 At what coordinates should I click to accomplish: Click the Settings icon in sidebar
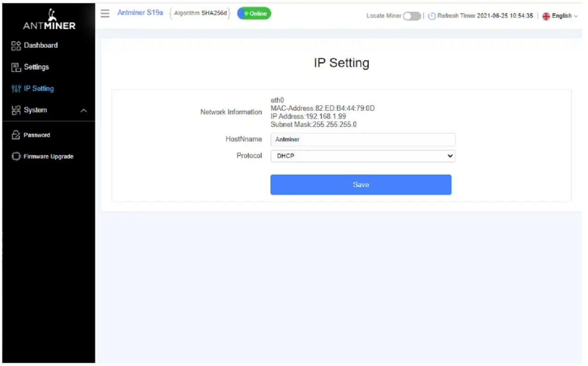tap(16, 67)
